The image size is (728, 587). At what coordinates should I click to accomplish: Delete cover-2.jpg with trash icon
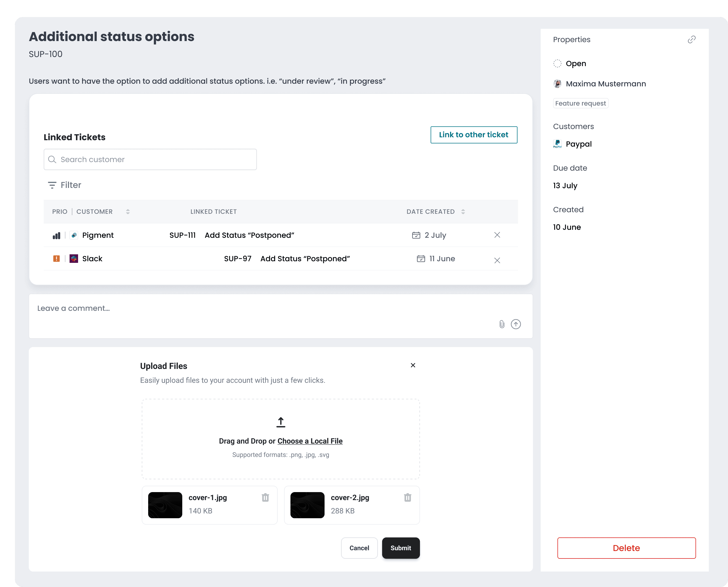click(x=408, y=497)
